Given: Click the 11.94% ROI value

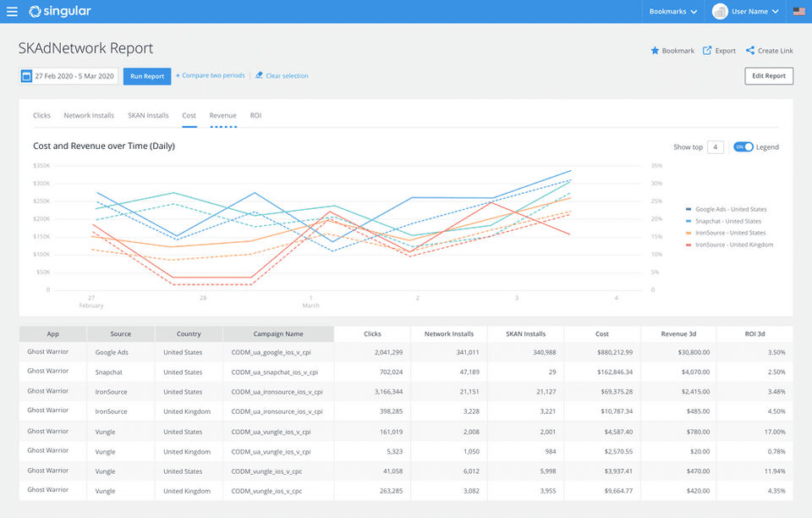Looking at the screenshot, I should click(x=776, y=471).
